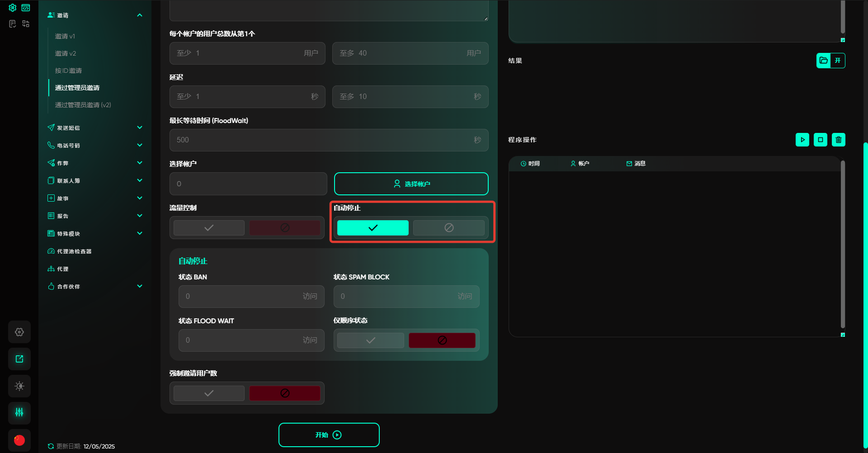The image size is (868, 453).
Task: Open the results folder icon
Action: pyautogui.click(x=824, y=61)
